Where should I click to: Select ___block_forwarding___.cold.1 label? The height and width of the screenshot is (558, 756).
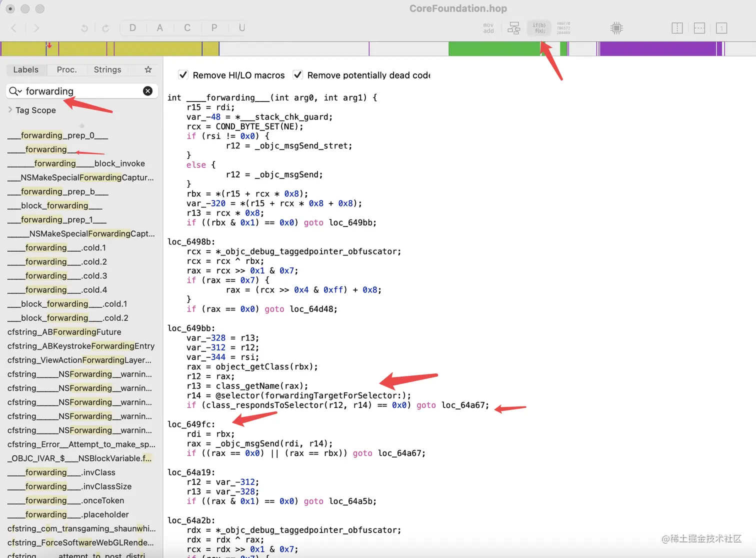tap(67, 303)
